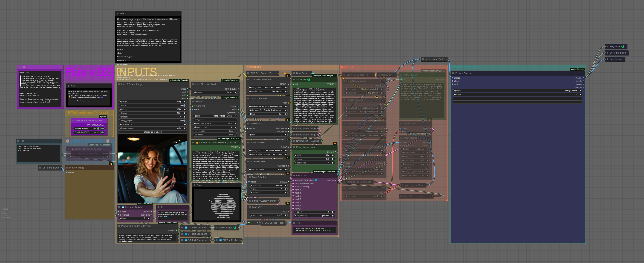Toggle the do_sample false switch
Viewport: 644px width, 263px height.
(234, 131)
